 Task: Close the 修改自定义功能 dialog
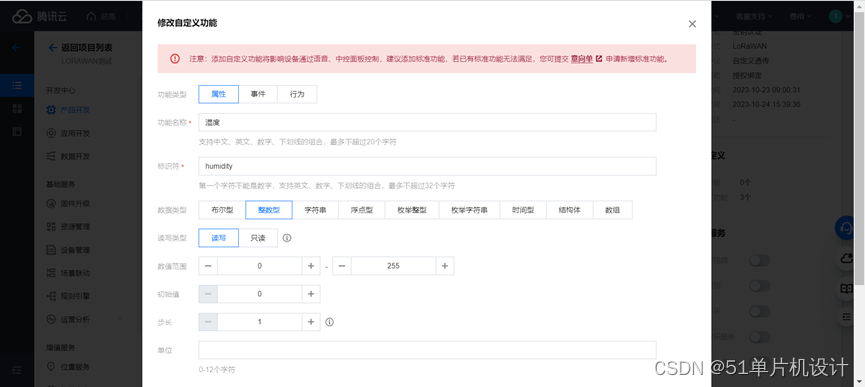[692, 24]
